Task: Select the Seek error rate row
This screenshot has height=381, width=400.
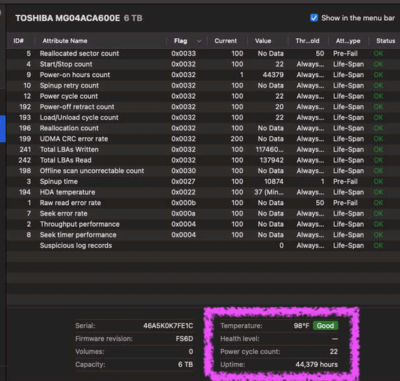Action: (x=203, y=213)
